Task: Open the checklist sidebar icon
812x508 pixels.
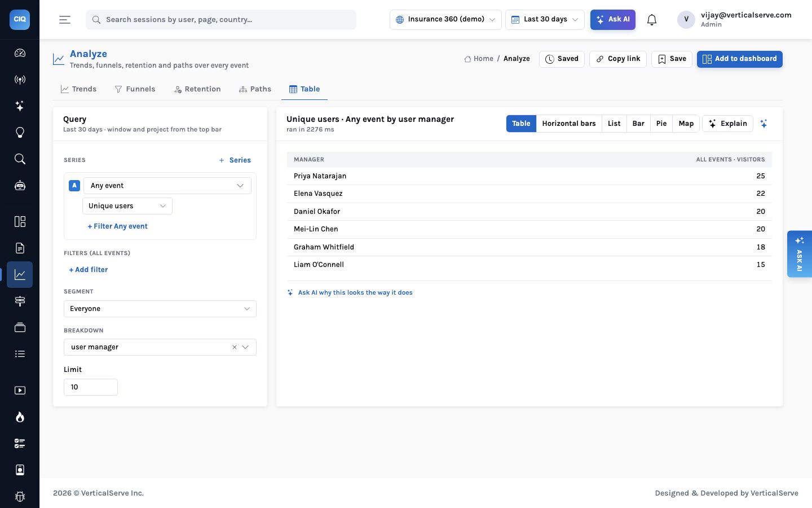Action: (x=20, y=443)
